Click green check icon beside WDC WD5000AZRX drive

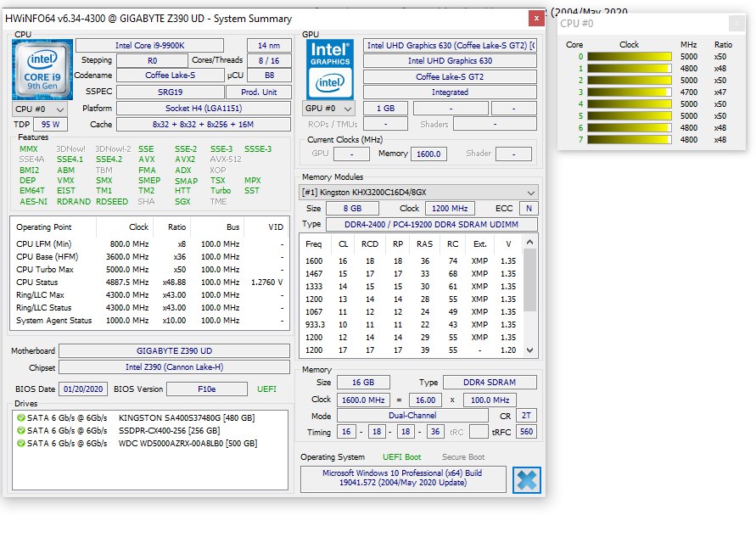21,443
